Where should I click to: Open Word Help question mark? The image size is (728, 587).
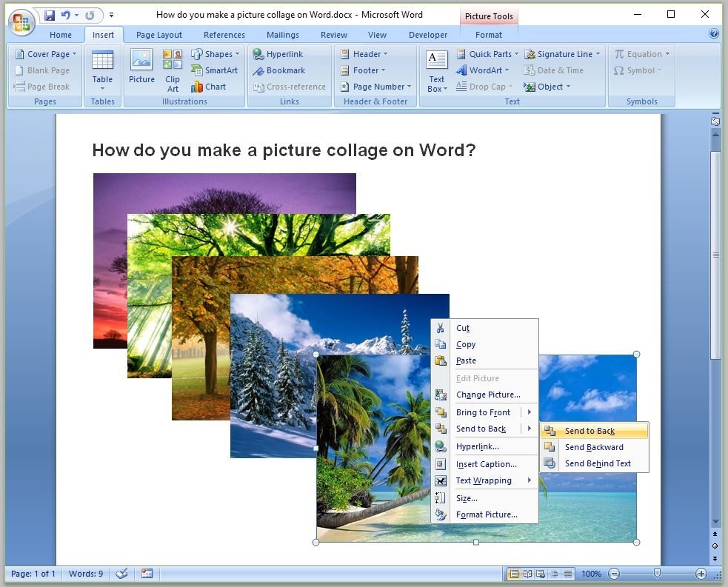click(714, 33)
